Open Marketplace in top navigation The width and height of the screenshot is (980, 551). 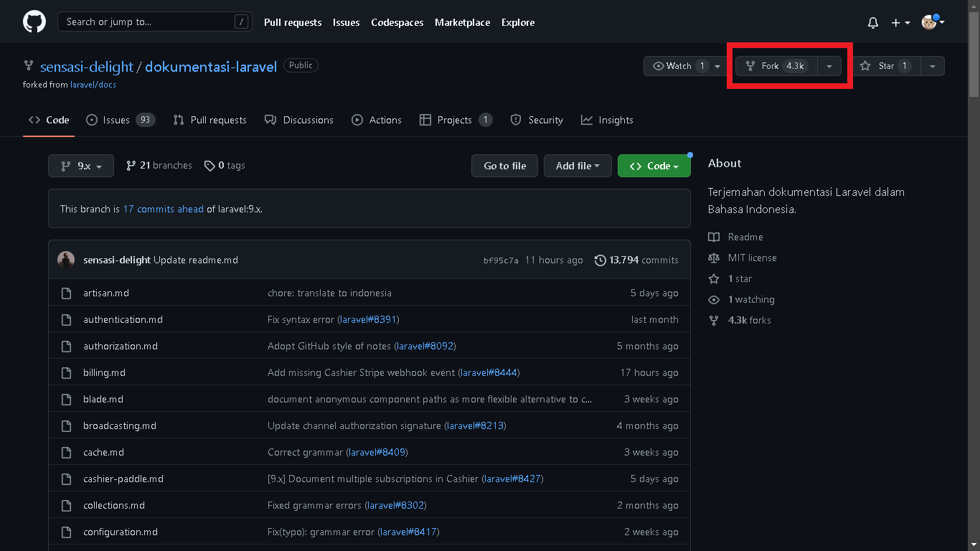462,22
